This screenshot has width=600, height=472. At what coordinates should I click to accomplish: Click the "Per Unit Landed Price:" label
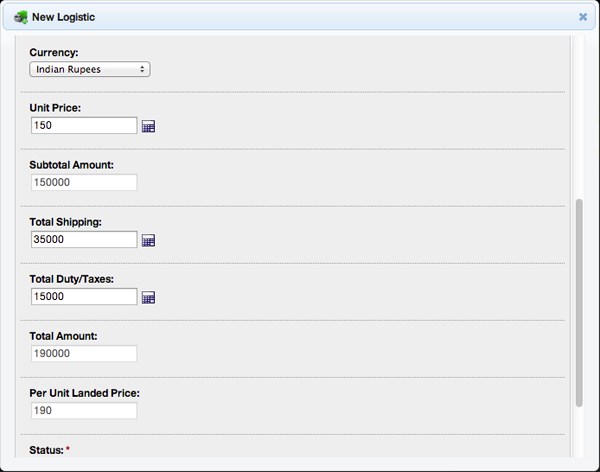(x=84, y=393)
